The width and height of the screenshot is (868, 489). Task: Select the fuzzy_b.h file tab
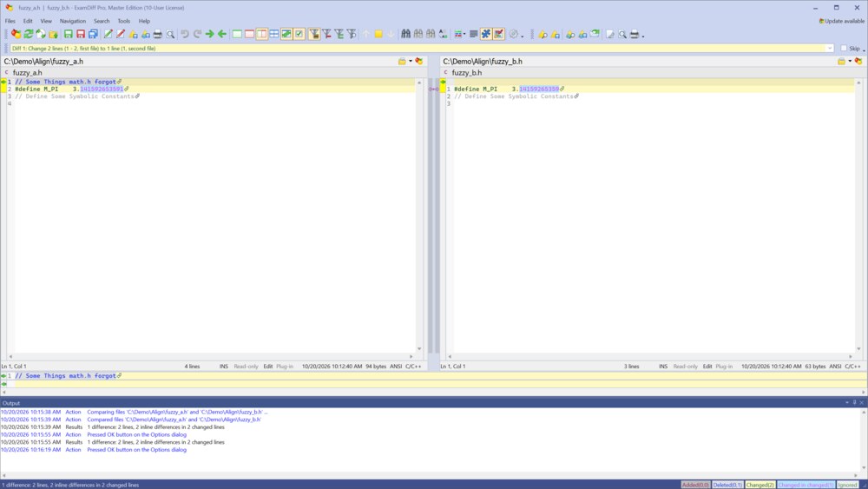[467, 73]
